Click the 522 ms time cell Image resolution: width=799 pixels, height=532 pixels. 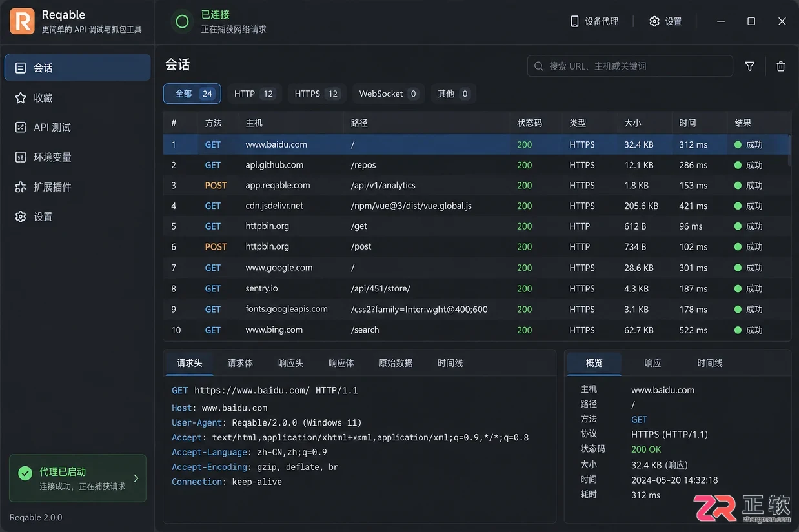693,330
